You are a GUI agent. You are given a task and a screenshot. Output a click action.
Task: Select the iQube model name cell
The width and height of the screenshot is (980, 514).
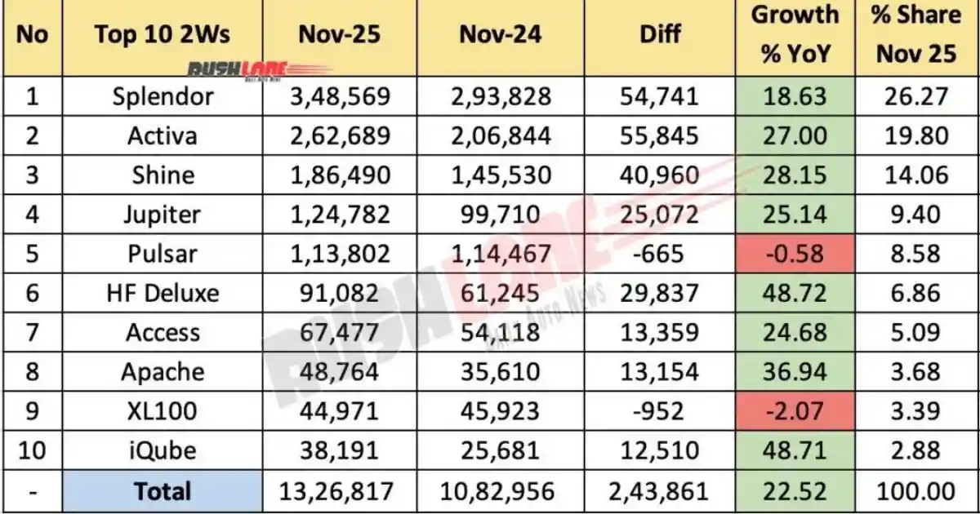click(x=162, y=451)
